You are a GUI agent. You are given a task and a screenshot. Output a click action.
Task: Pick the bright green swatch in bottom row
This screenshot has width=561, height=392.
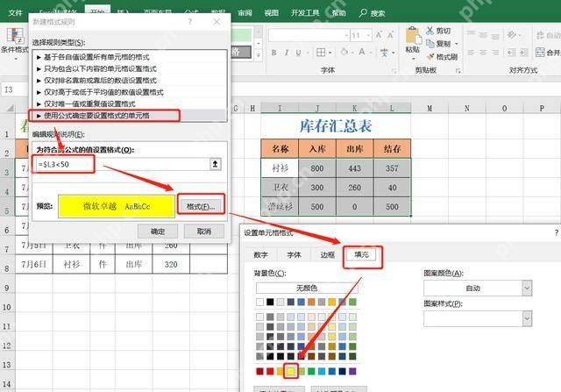312,371
